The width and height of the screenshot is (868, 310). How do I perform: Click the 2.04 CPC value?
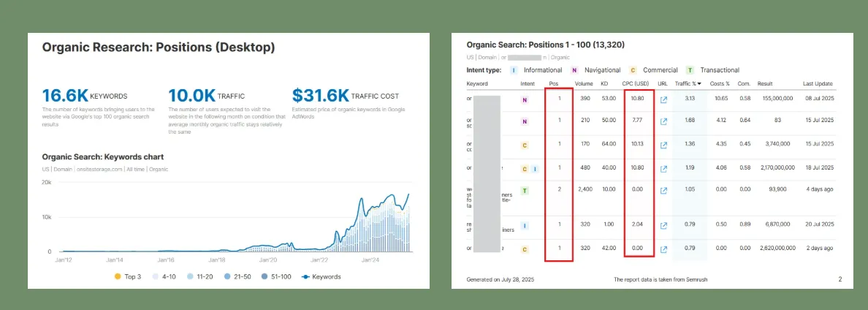[x=636, y=224]
